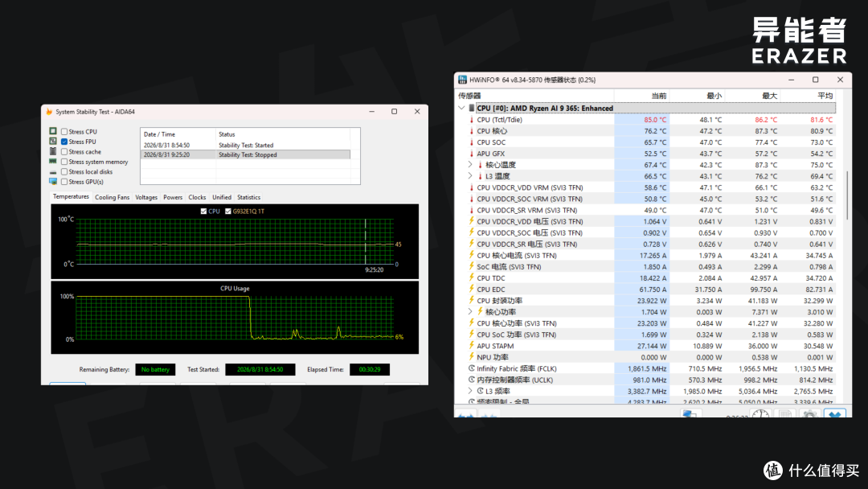Click the 27.144 W APU STAPM current value
The width and height of the screenshot is (868, 489).
652,346
